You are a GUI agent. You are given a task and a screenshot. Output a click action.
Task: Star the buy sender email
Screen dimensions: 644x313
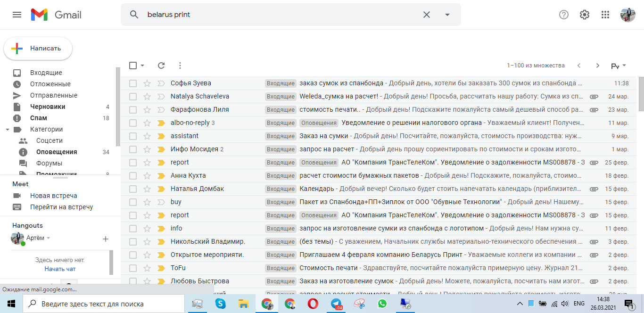click(x=147, y=202)
